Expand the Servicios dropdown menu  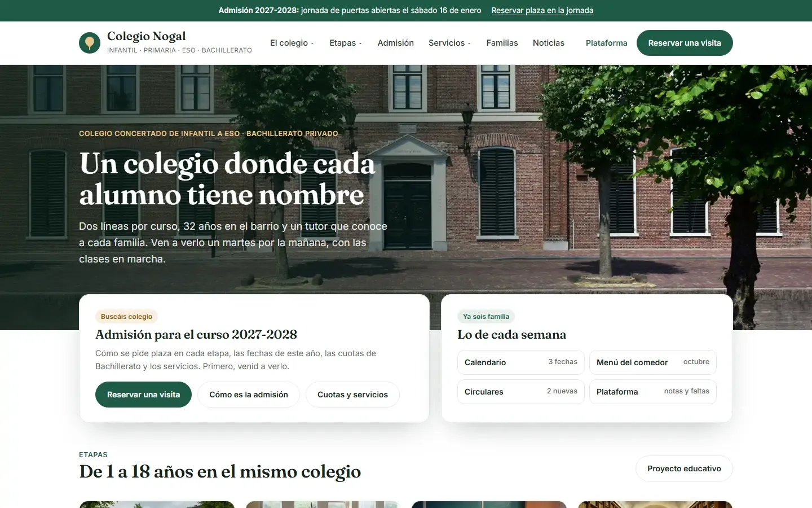click(x=449, y=43)
